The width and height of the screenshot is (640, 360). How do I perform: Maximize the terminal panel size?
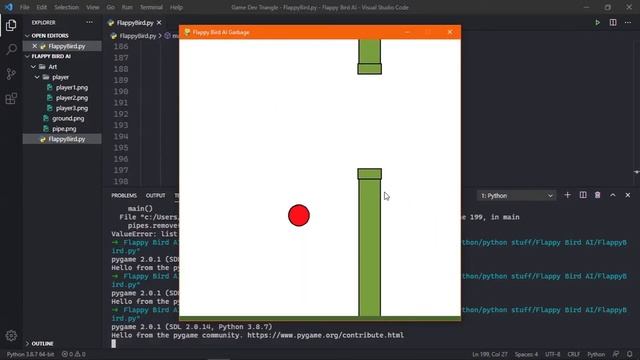(x=613, y=195)
